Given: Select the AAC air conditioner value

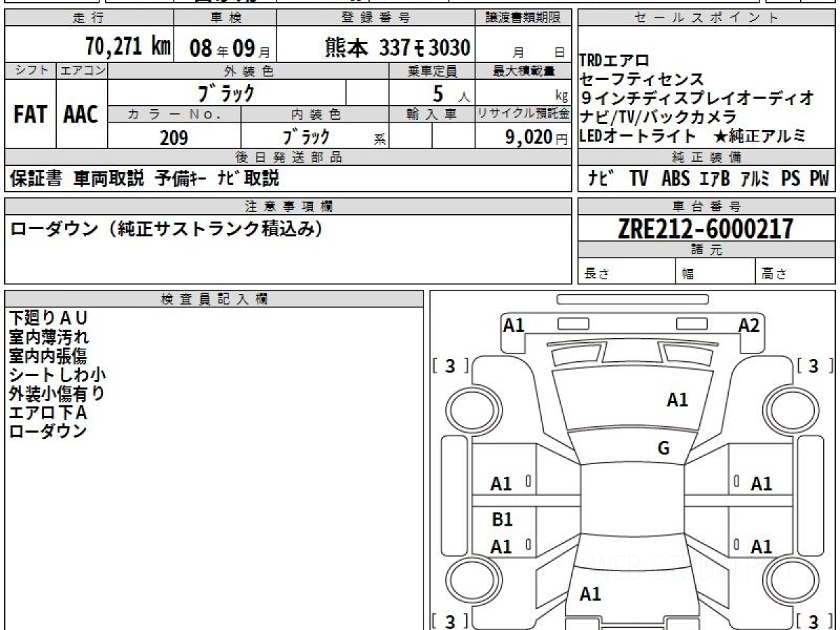Looking at the screenshot, I should point(81,115).
